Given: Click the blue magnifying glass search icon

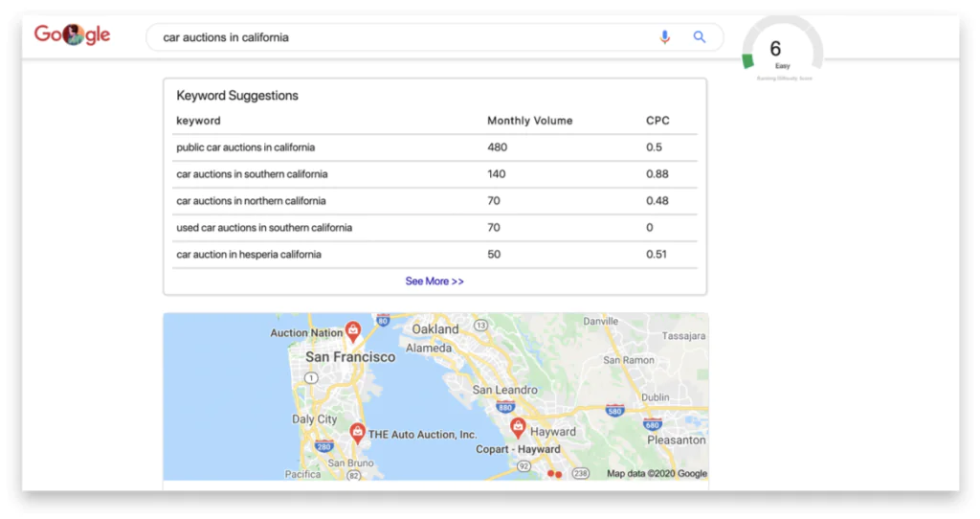Looking at the screenshot, I should point(700,37).
